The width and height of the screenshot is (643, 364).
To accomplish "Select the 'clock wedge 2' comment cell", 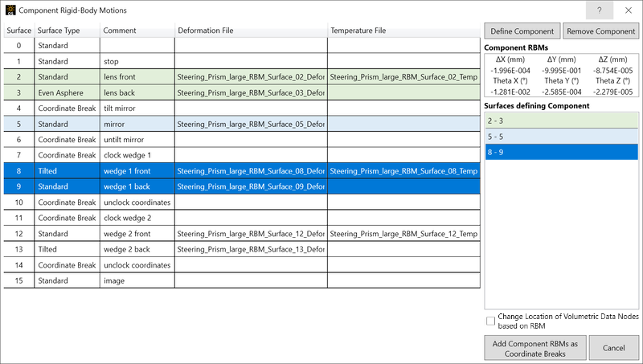I will coord(137,218).
